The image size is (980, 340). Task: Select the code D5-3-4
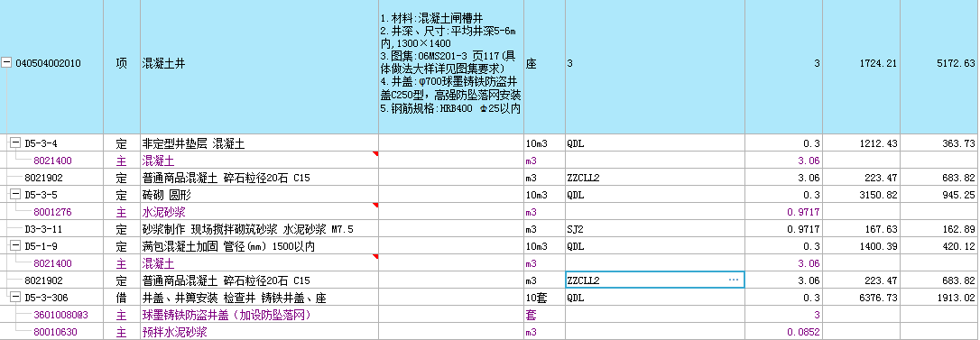(x=41, y=143)
